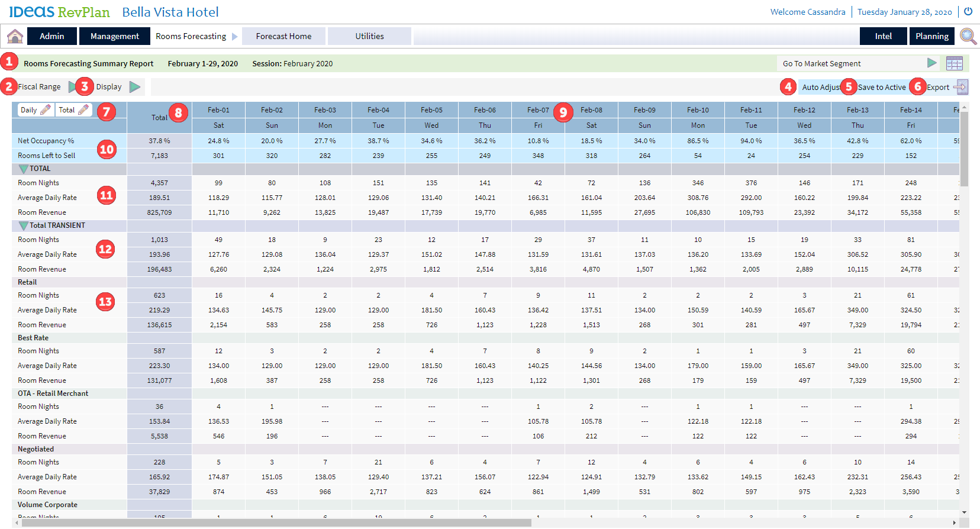Open the magnifier search icon
The height and width of the screenshot is (529, 980).
[x=968, y=36]
